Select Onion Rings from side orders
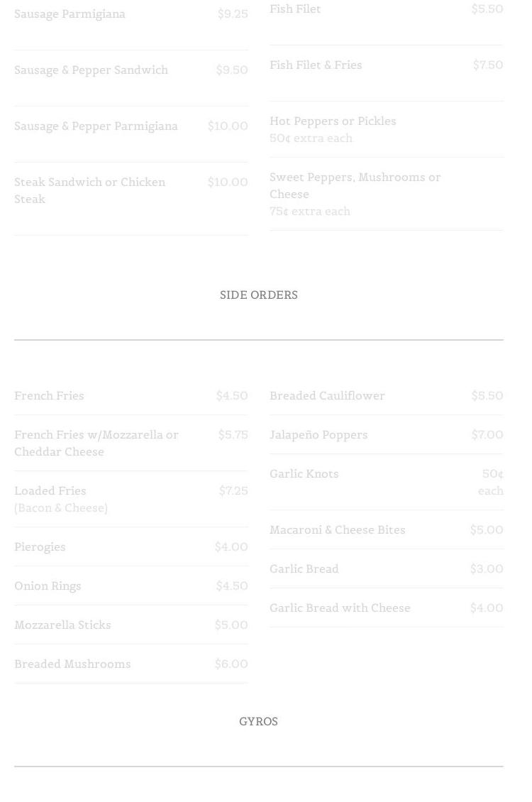The width and height of the screenshot is (532, 802). tap(48, 586)
